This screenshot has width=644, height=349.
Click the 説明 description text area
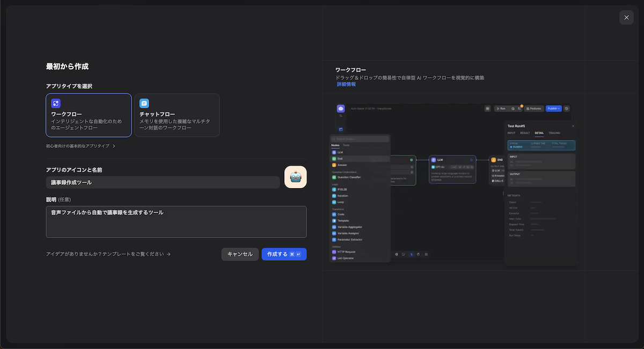coord(176,221)
